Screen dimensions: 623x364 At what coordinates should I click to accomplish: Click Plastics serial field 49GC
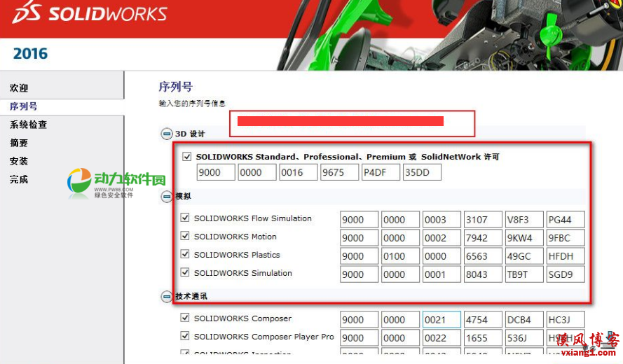524,256
